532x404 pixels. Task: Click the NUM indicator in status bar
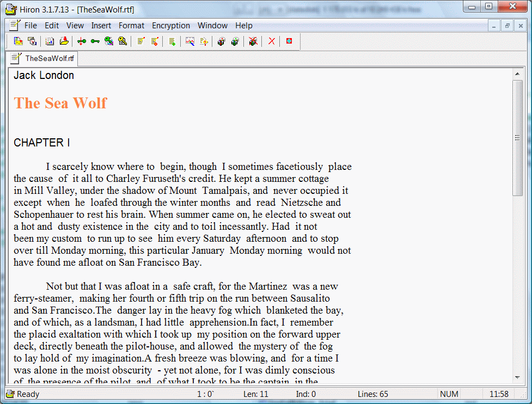449,394
